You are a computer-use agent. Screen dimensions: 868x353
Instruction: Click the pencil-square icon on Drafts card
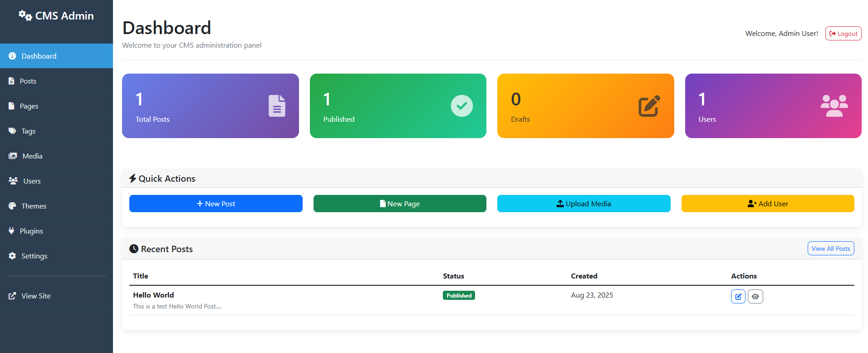click(649, 106)
